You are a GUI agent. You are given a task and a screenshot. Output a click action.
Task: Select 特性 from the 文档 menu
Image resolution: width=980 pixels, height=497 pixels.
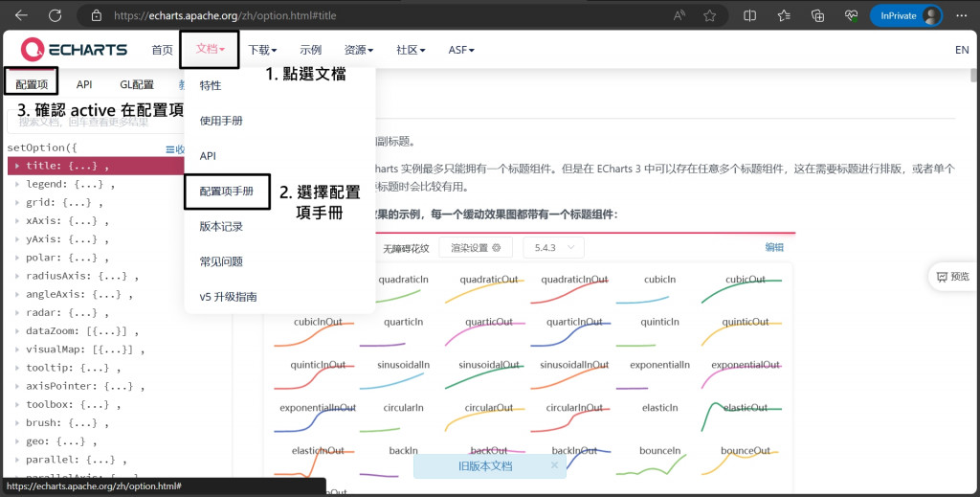pyautogui.click(x=211, y=85)
